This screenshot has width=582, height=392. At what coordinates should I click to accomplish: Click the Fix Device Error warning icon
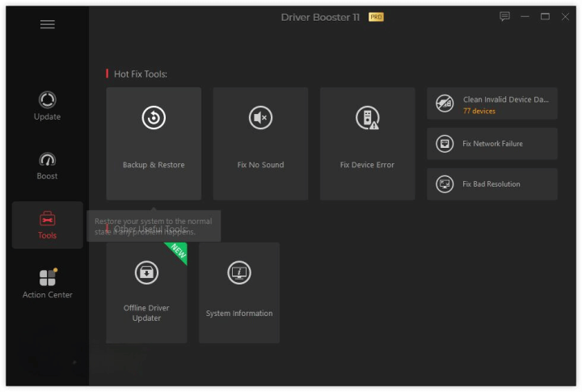coord(368,118)
